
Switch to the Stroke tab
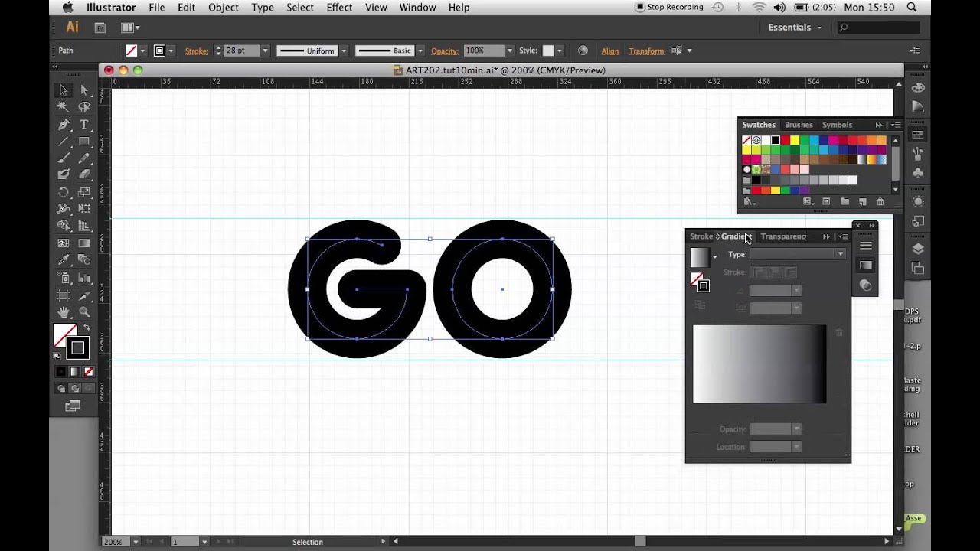[x=701, y=236]
